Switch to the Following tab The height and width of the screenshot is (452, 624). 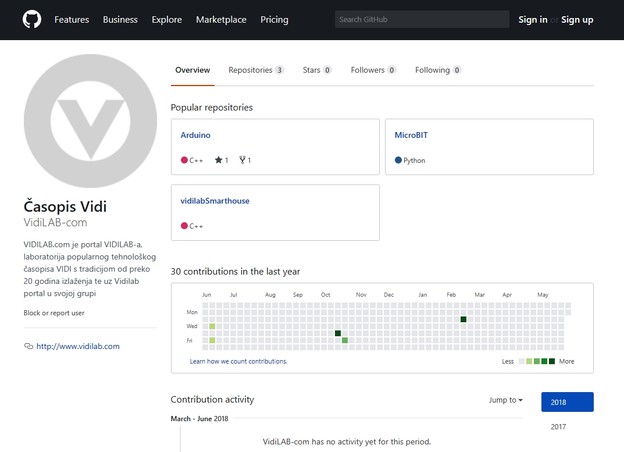tap(438, 70)
